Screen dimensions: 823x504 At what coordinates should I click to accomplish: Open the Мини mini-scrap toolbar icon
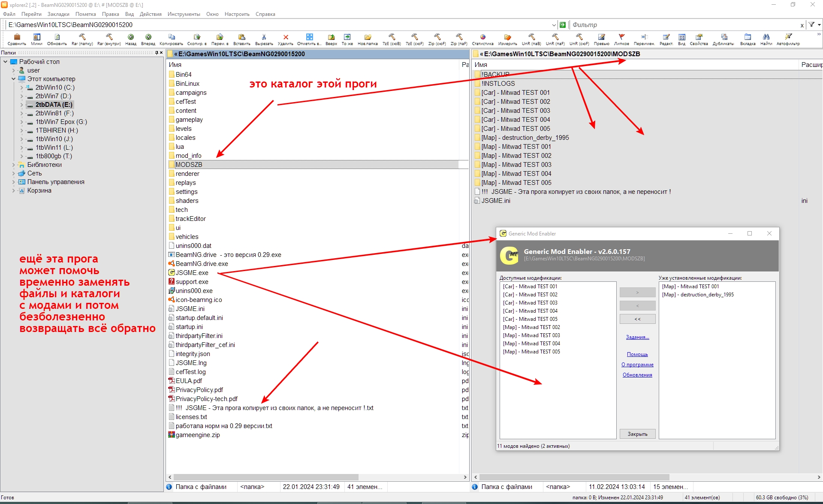36,39
